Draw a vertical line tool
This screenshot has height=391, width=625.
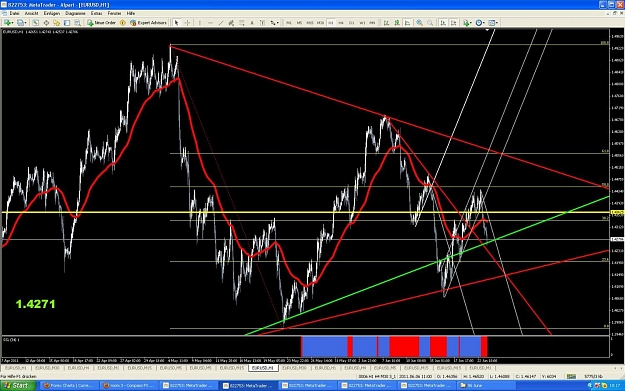click(x=200, y=23)
